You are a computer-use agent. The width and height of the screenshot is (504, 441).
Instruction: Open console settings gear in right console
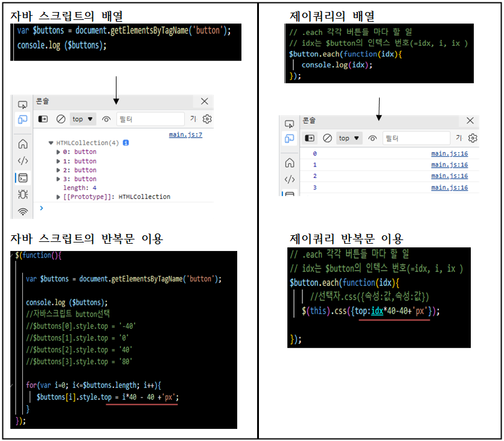point(473,138)
